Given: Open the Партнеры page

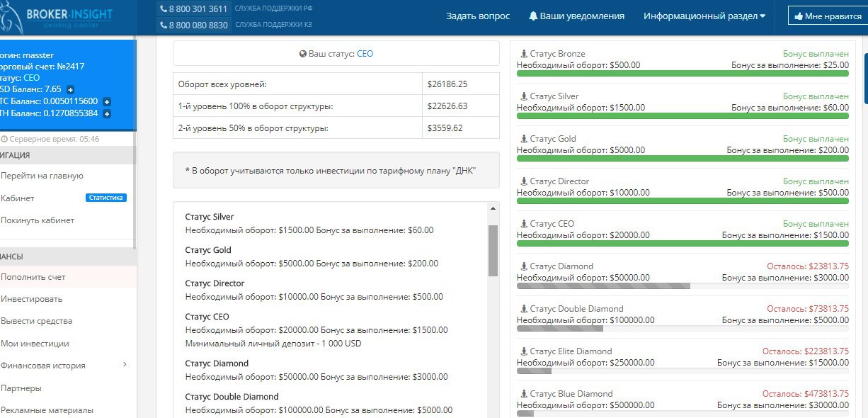Looking at the screenshot, I should click(21, 388).
